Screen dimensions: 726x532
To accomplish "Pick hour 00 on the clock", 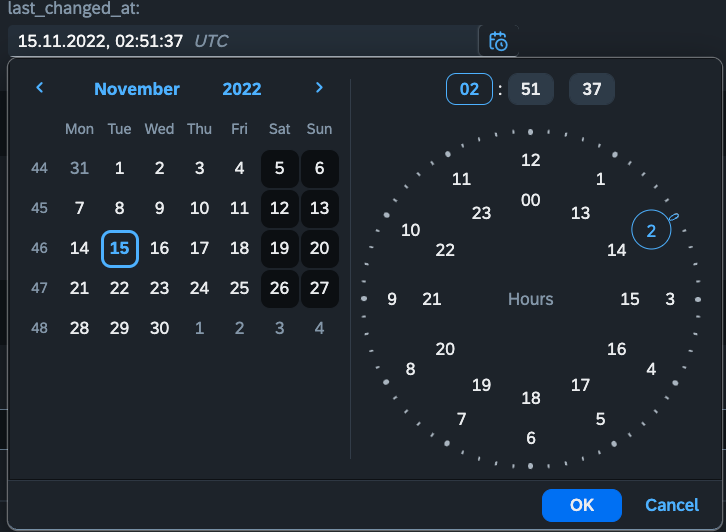I will [531, 200].
